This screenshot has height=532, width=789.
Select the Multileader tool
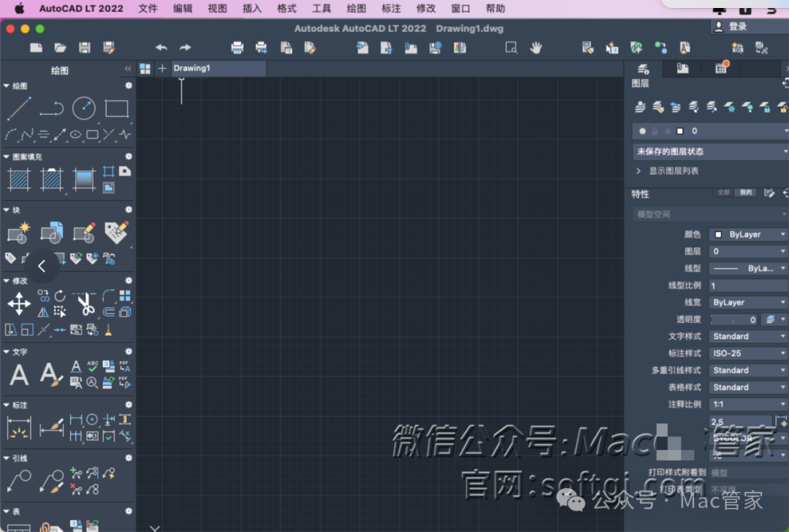[19, 481]
